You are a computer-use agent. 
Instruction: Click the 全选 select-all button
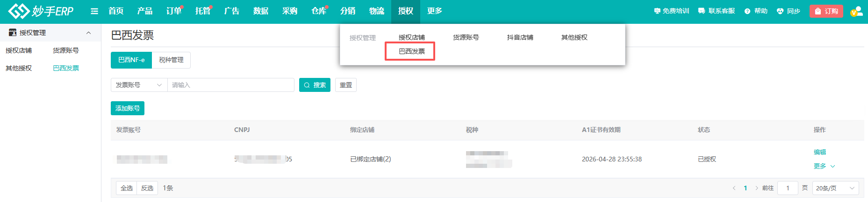tap(127, 188)
